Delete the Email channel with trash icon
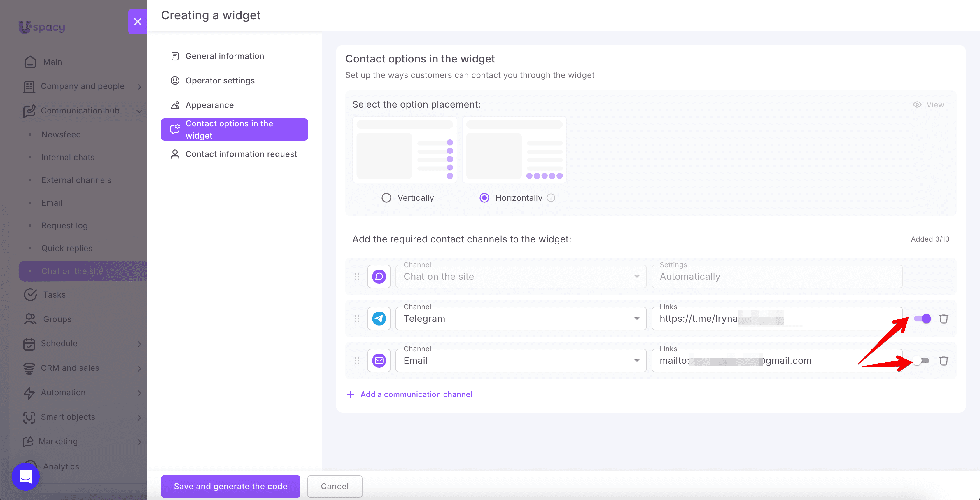 944,360
